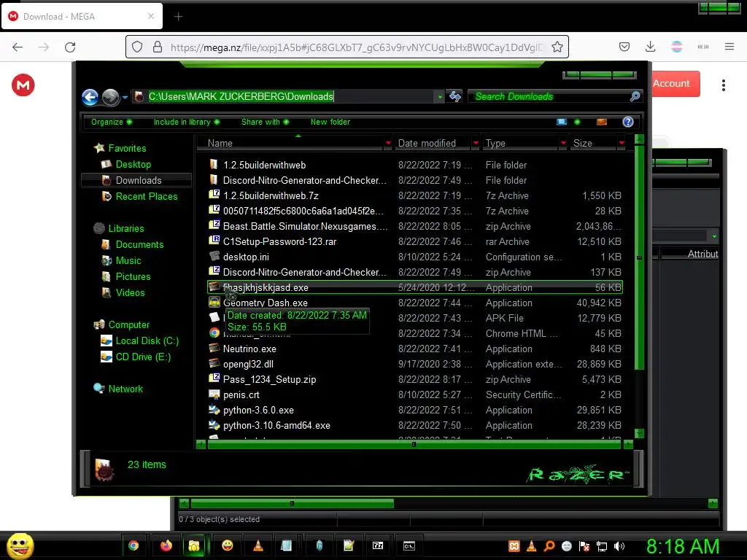Open Recent Places in the sidebar
747x560 pixels.
point(146,196)
